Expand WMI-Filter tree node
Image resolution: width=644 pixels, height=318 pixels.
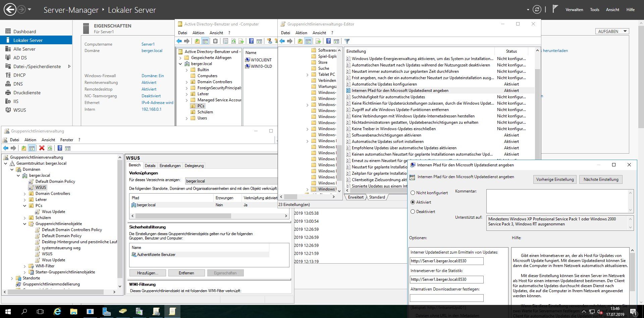coord(25,266)
